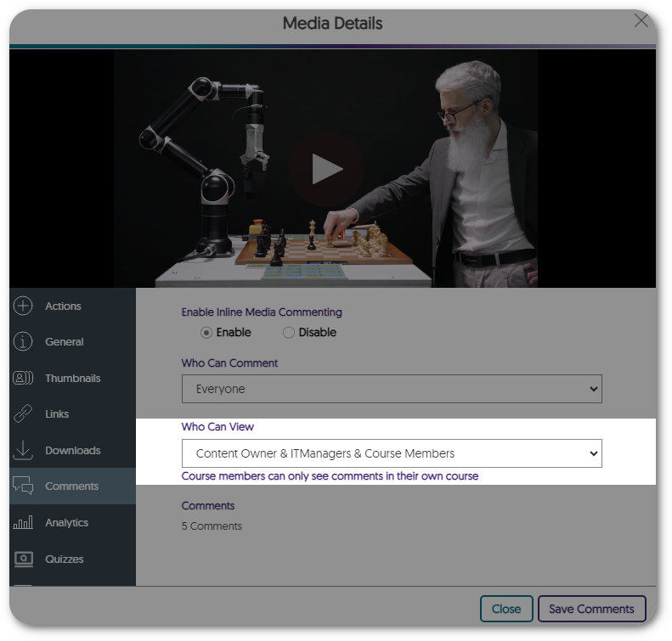Go to the Links section
This screenshot has height=641, width=672.
tap(57, 414)
